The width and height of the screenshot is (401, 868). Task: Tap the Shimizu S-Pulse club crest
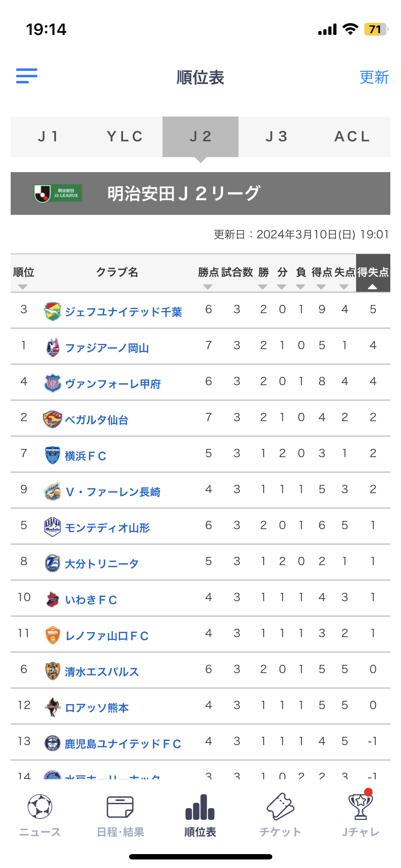pos(52,671)
